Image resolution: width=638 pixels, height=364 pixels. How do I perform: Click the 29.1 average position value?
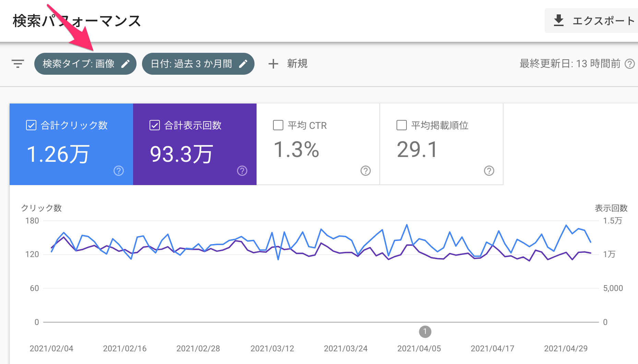[417, 150]
